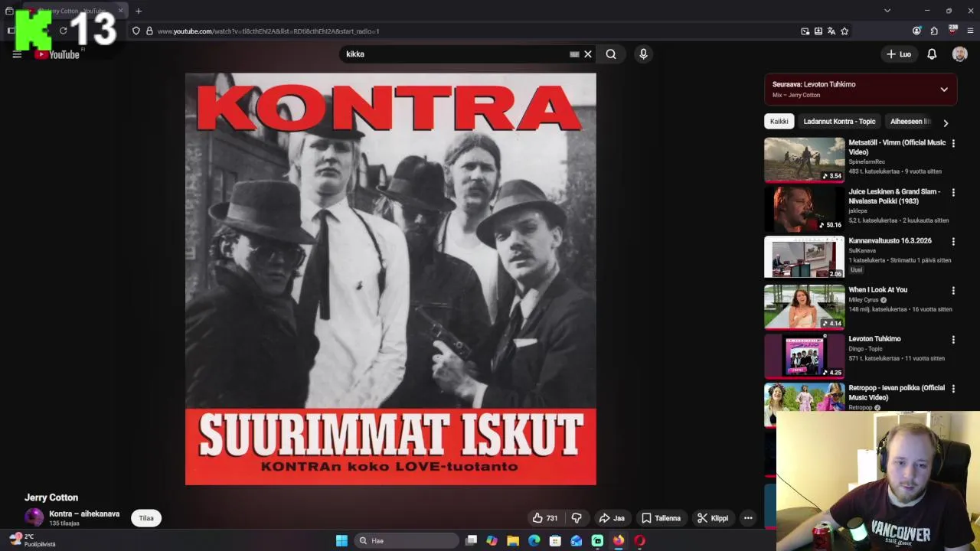This screenshot has height=551, width=980.
Task: Open options menu for Kunnanvaltuusto 16.3.2026
Action: 953,241
